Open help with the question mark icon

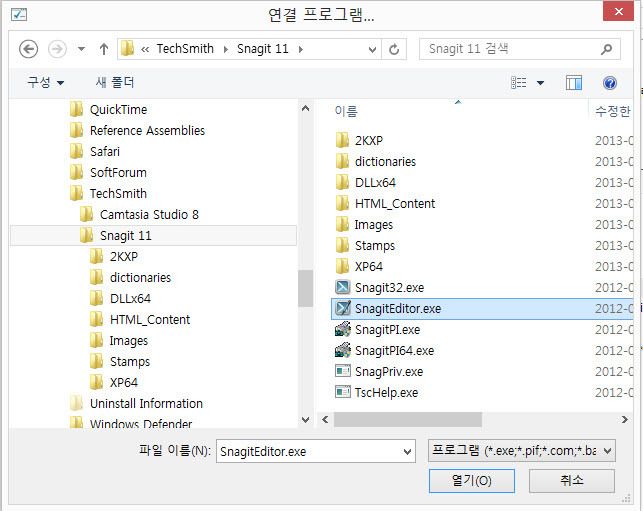click(x=610, y=83)
